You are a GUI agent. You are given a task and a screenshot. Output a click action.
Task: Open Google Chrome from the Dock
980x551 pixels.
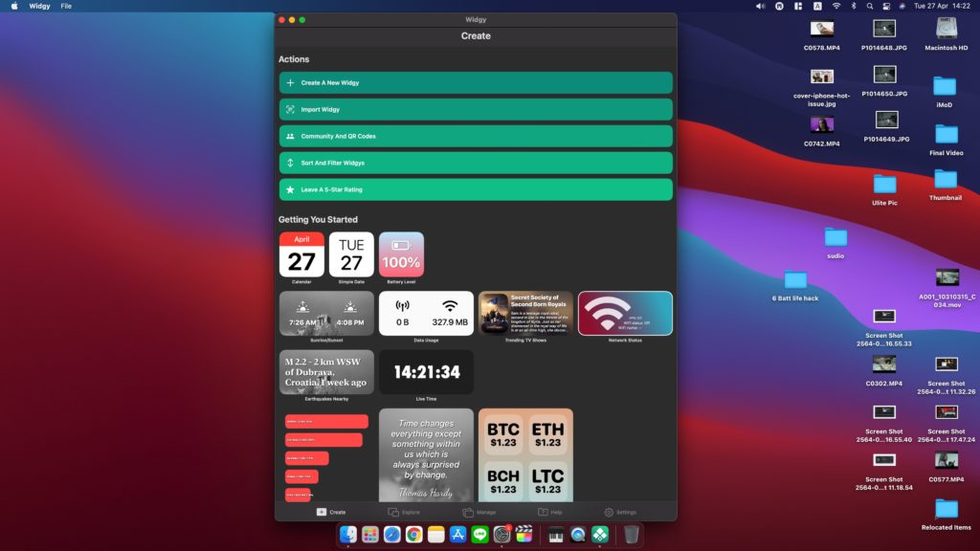pyautogui.click(x=413, y=535)
